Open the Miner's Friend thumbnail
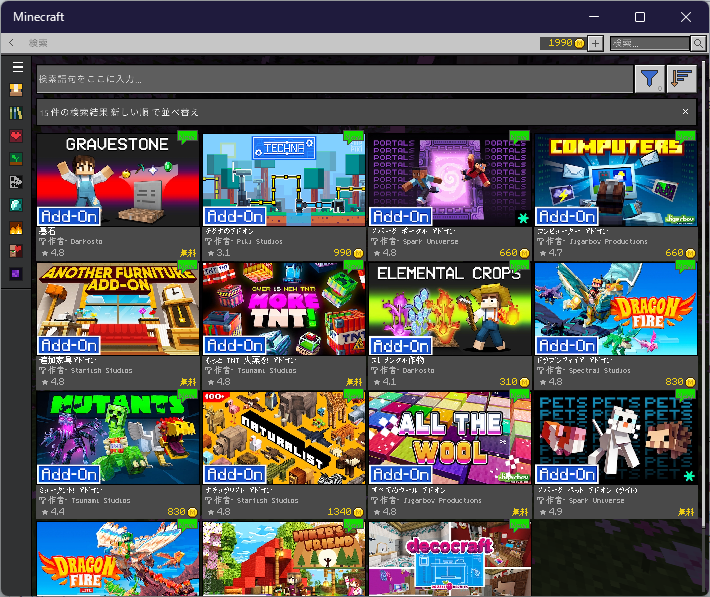Screen dimensions: 710x597 pos(284,558)
